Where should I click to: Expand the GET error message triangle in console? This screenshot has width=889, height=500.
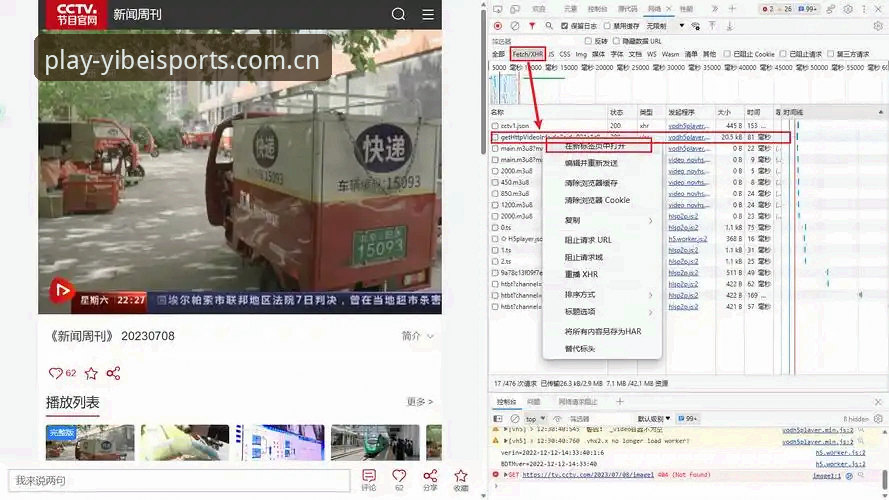point(506,475)
